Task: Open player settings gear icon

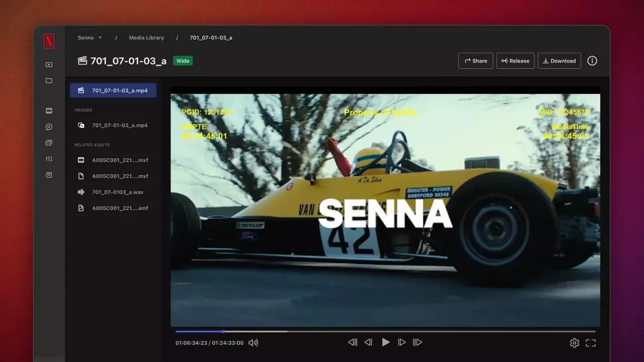Action: point(574,343)
